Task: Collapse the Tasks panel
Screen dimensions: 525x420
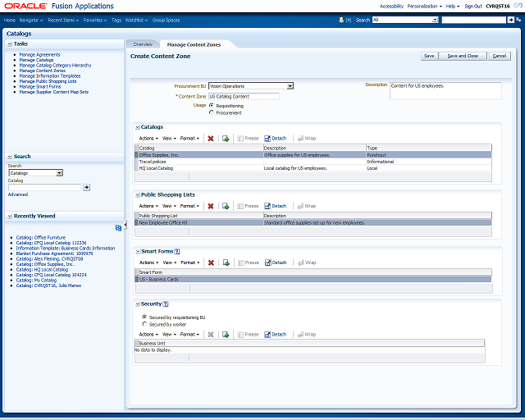Action: click(x=10, y=43)
